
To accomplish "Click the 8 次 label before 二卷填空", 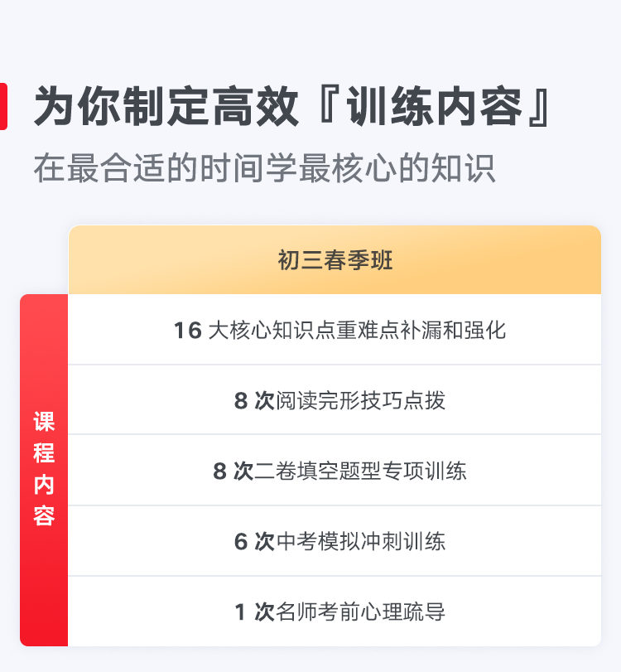I will point(233,471).
